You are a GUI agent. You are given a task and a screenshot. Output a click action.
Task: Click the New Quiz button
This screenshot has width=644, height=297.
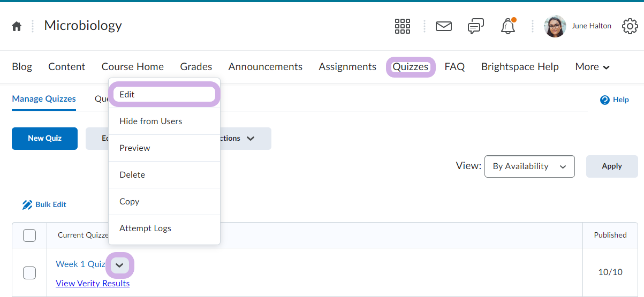(x=44, y=138)
